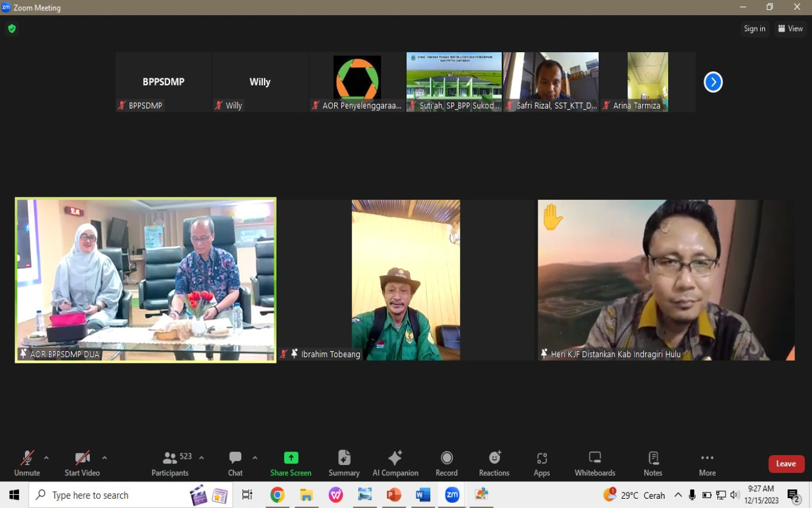Open Notes
The image size is (812, 508).
pyautogui.click(x=653, y=463)
